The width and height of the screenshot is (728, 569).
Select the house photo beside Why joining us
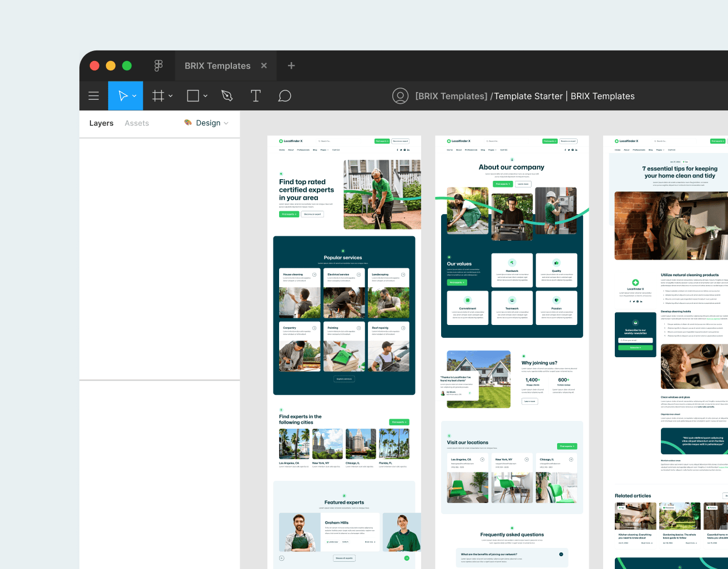(479, 379)
